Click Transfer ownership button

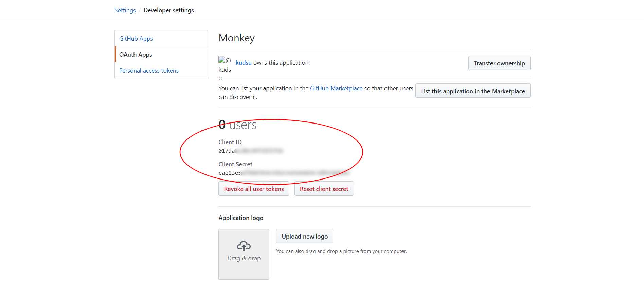point(499,63)
